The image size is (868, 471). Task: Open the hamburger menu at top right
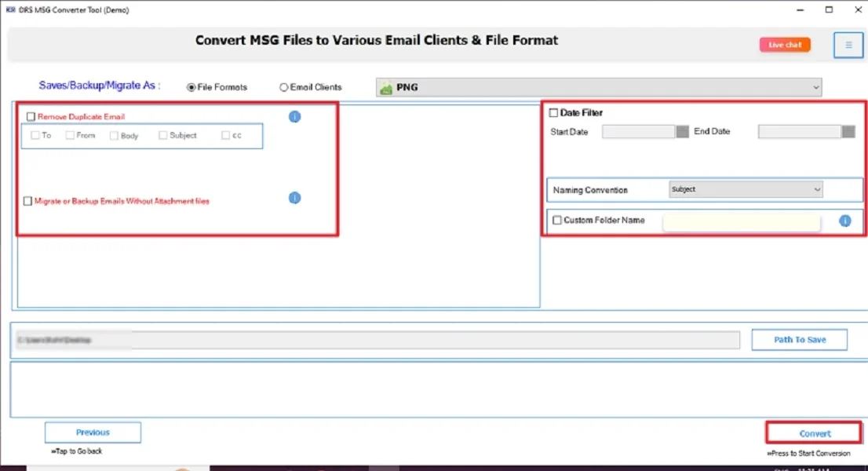pyautogui.click(x=848, y=45)
